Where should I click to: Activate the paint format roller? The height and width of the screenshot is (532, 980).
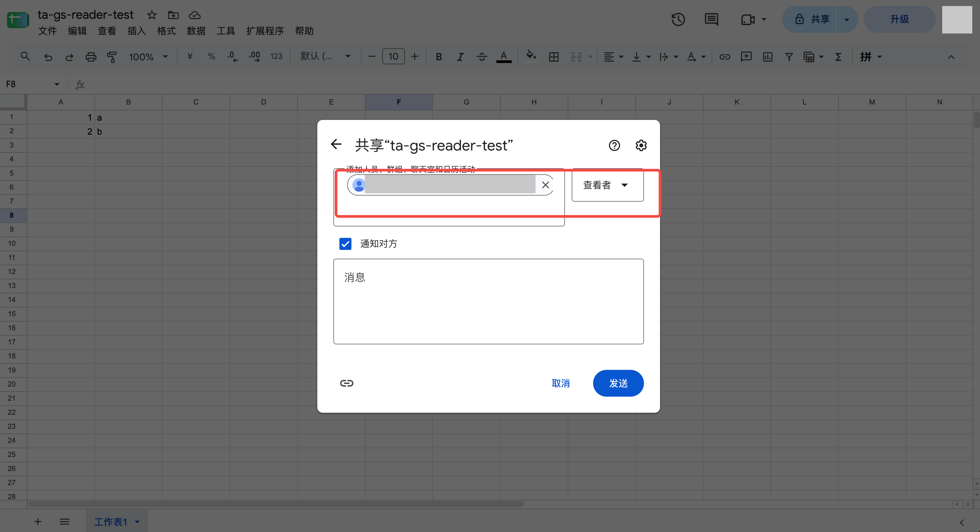[112, 57]
